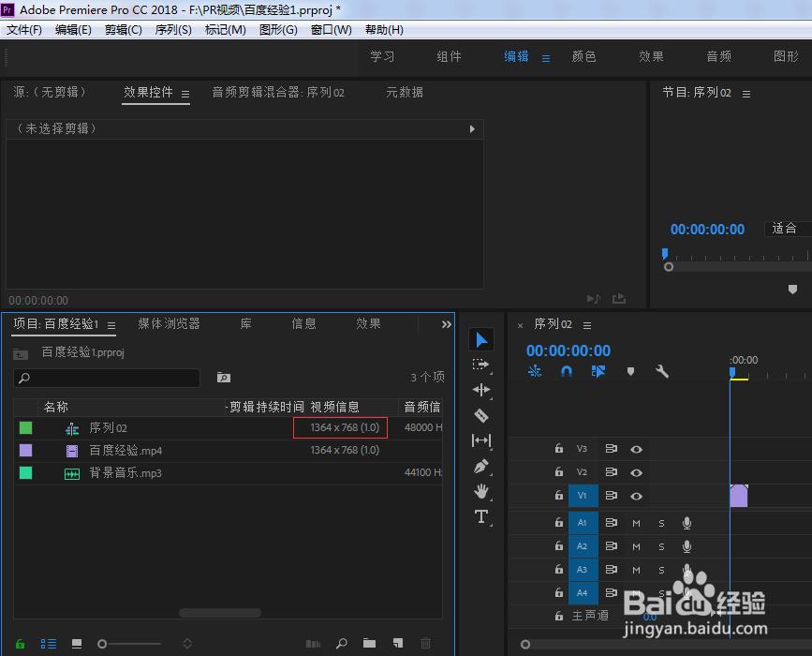Toggle sync lock on A4 track
The height and width of the screenshot is (656, 812).
pyautogui.click(x=611, y=593)
